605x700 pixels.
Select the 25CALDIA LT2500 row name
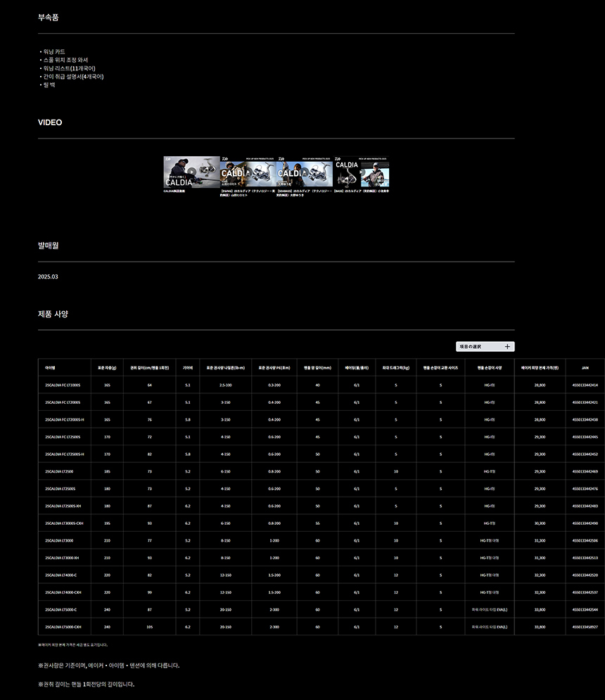[x=60, y=471]
